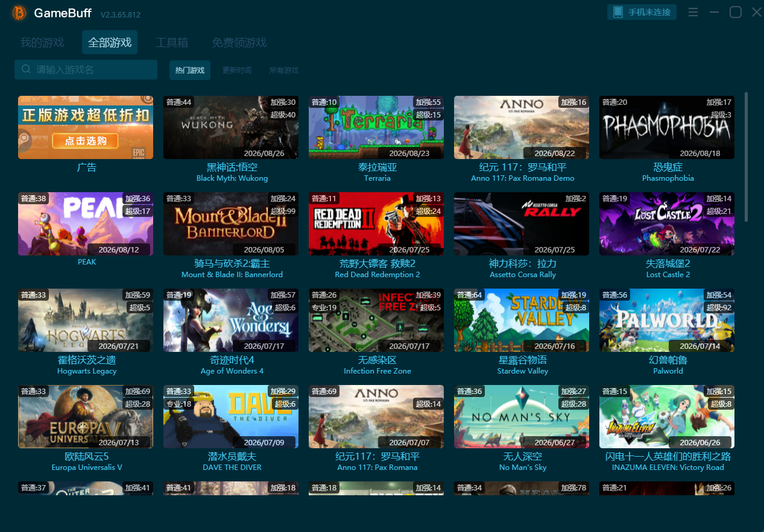Click the 荒野大镖客 救赎2 title
The width and height of the screenshot is (764, 532).
click(x=377, y=263)
